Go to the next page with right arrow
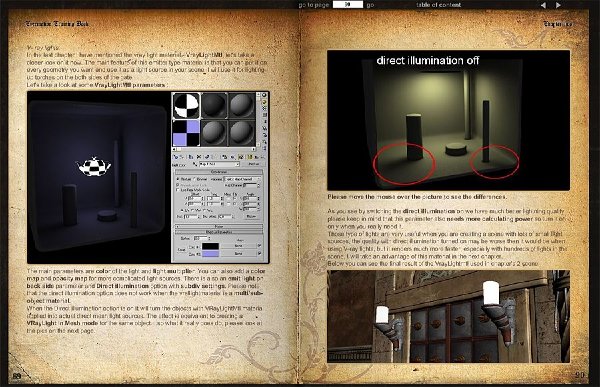The image size is (600, 387). click(558, 5)
